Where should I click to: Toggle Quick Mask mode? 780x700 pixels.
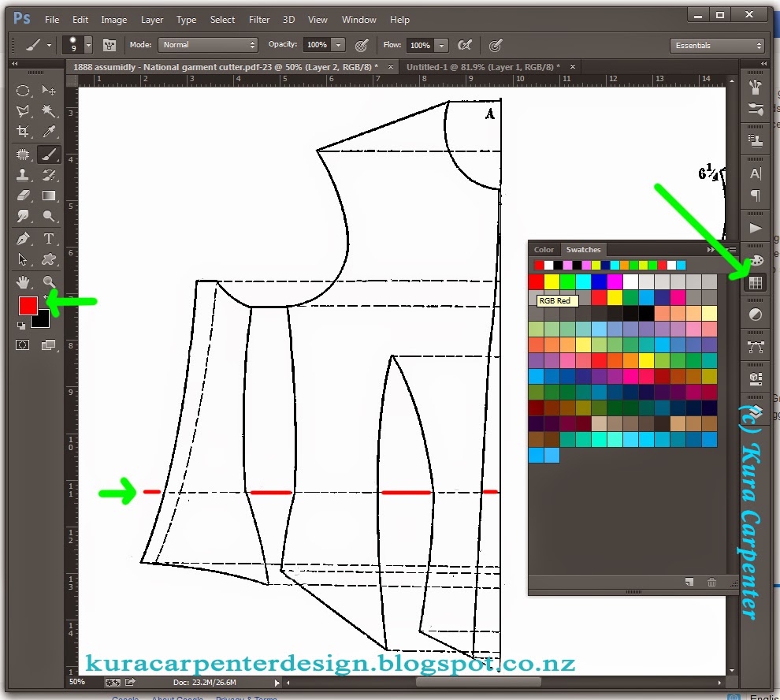22,344
